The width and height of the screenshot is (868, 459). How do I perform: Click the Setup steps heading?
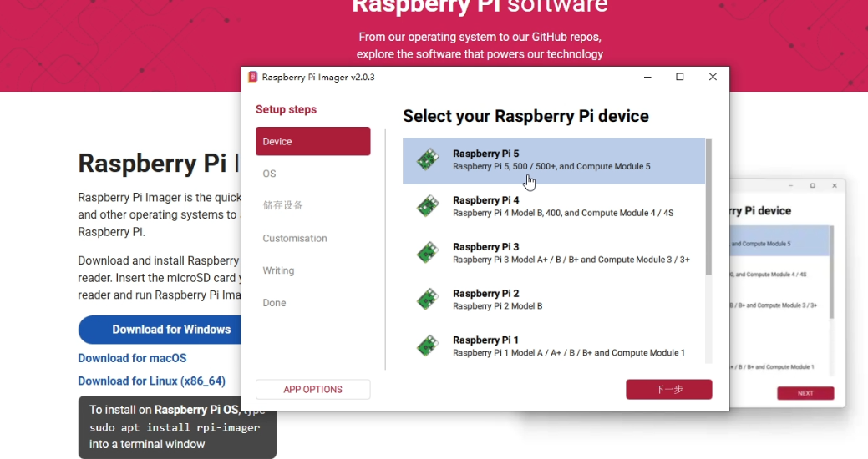point(287,109)
